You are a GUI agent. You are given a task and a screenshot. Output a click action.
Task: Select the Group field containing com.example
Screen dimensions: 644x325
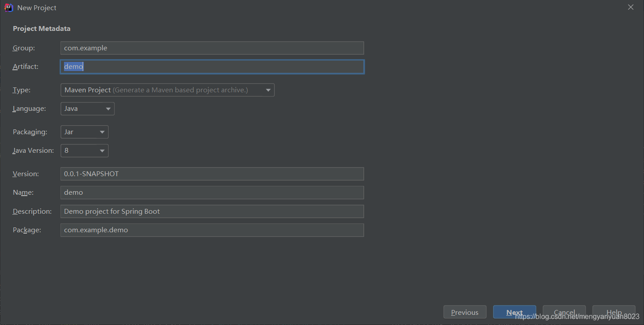[212, 48]
